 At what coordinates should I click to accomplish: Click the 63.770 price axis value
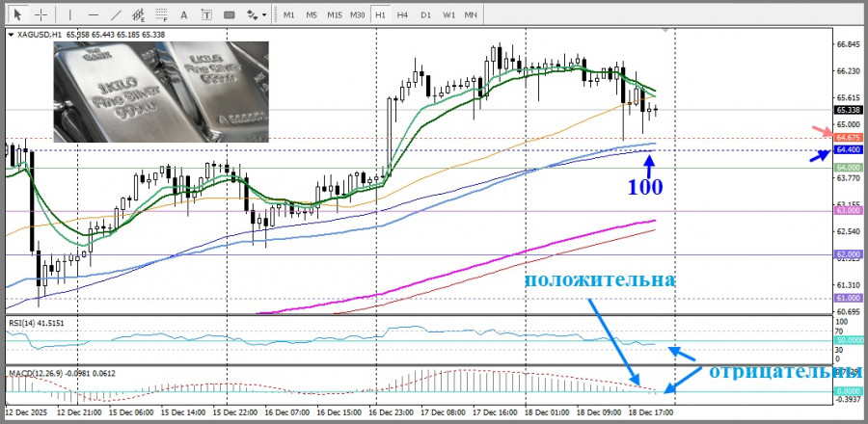[847, 178]
